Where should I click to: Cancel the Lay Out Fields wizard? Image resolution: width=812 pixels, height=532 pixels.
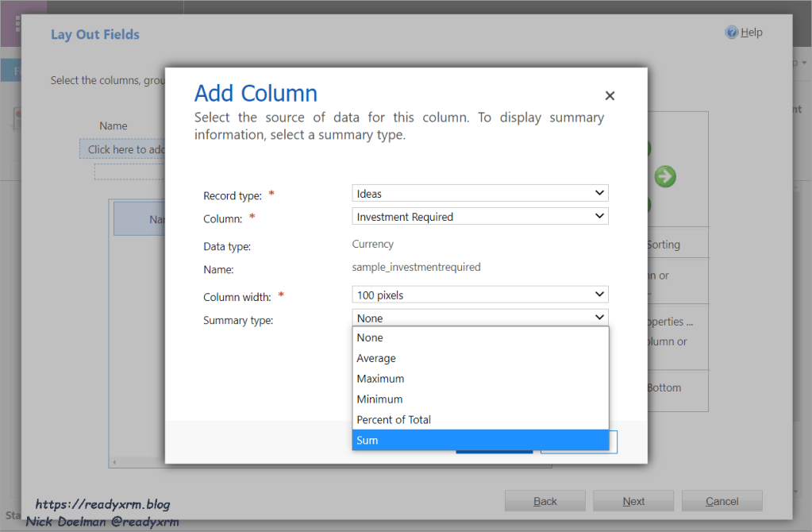(722, 501)
